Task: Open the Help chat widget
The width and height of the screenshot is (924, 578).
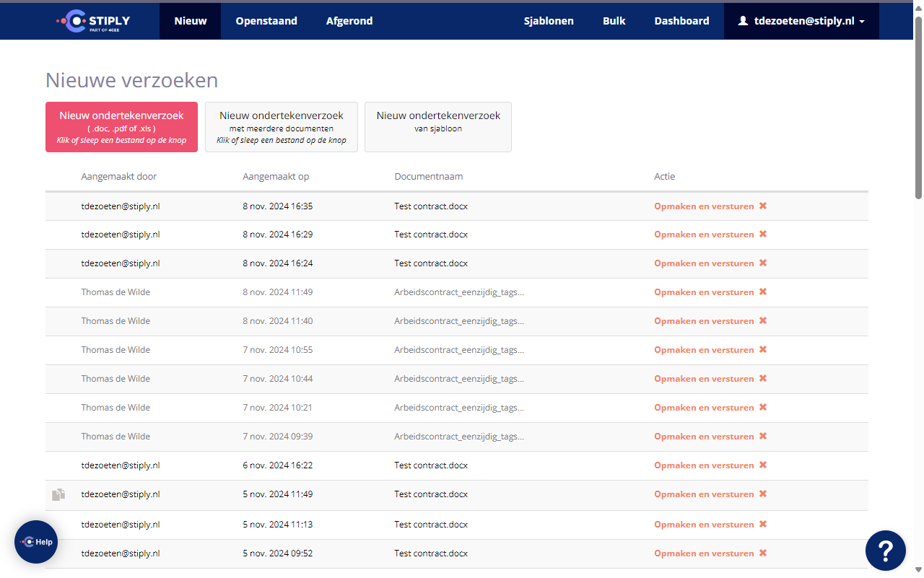Action: click(x=36, y=542)
